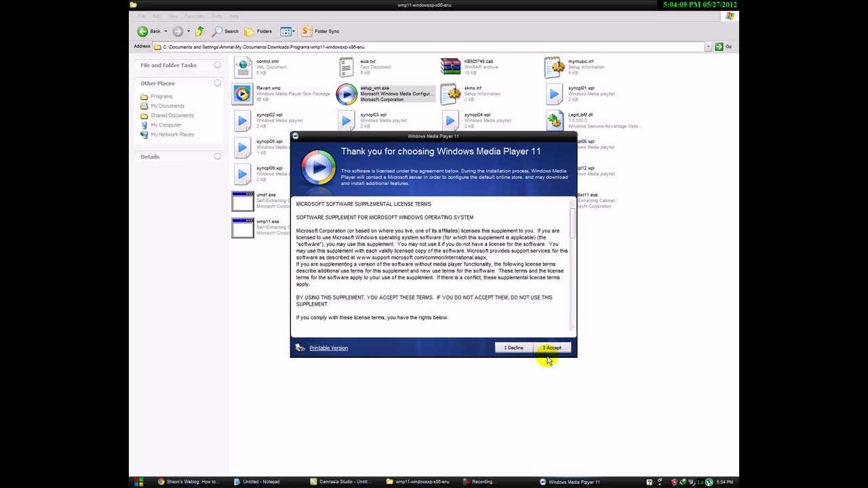
Task: Select setup_wm.exe file icon
Action: pos(347,94)
